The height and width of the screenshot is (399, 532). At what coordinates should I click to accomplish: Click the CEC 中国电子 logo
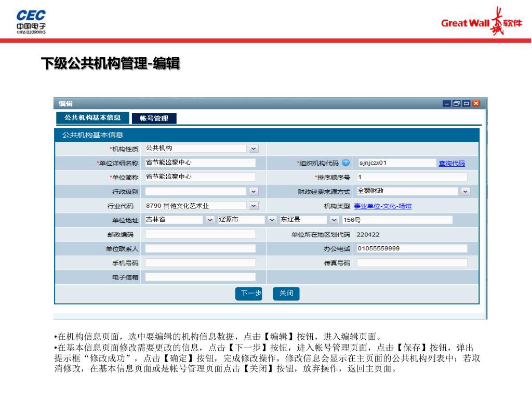[x=31, y=22]
